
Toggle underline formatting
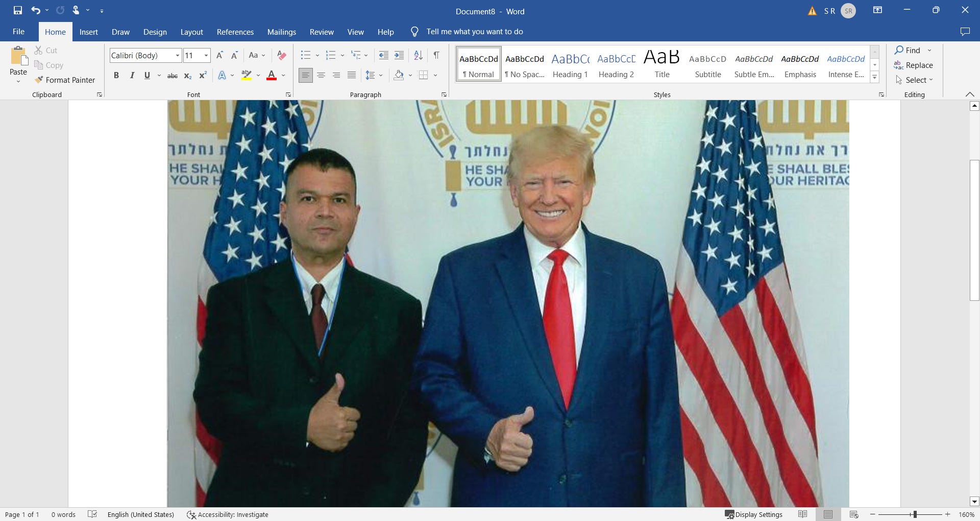click(146, 75)
